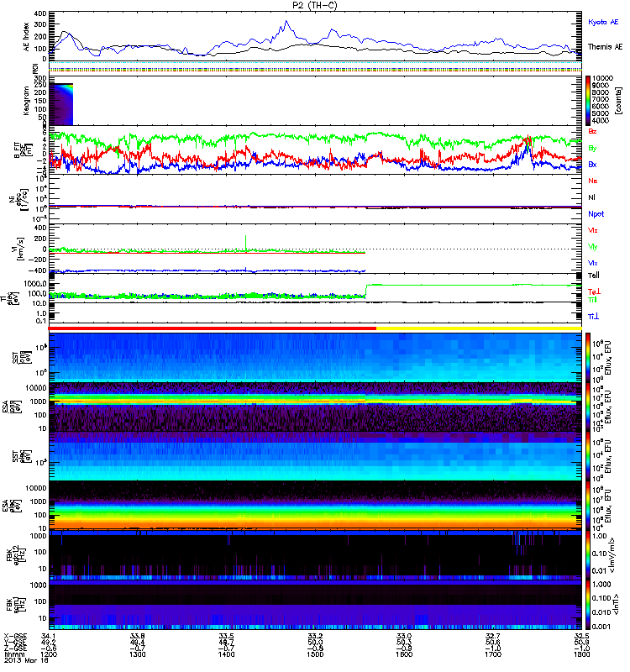Click the X-GSE value 33.2
Screen dimensions: 630x672
point(315,636)
